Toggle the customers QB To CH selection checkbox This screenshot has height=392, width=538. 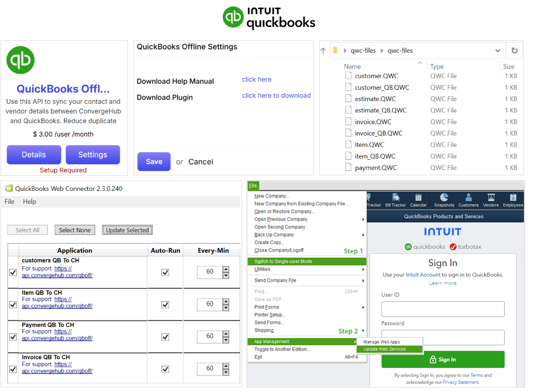tap(13, 272)
